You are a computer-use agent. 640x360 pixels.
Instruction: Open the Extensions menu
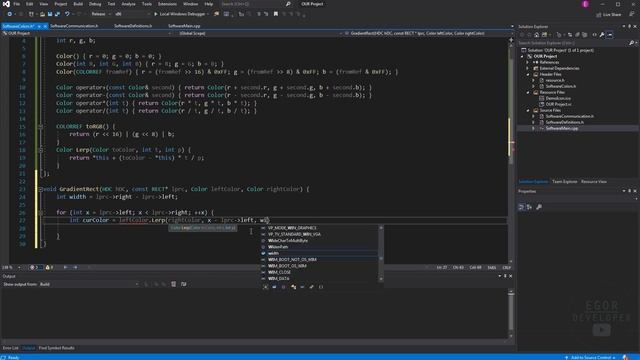click(167, 4)
